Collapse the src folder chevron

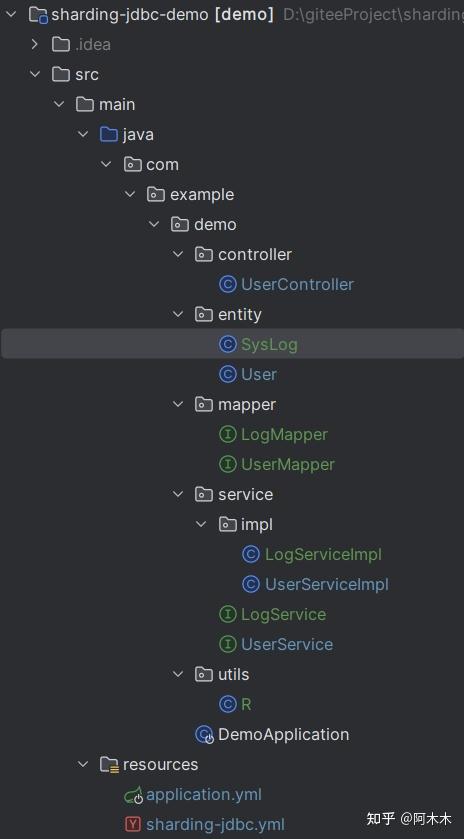35,74
